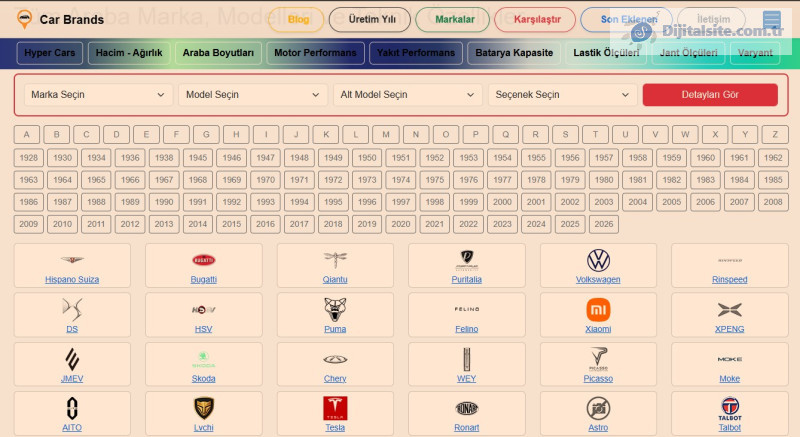Click the Lvchi gold shield logo
The width and height of the screenshot is (800, 437).
[204, 408]
